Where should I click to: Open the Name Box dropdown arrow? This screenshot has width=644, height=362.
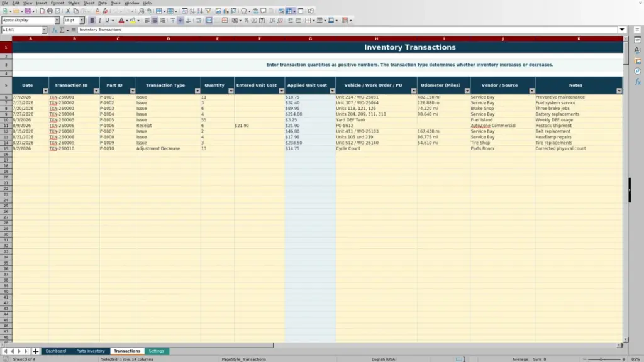point(44,30)
